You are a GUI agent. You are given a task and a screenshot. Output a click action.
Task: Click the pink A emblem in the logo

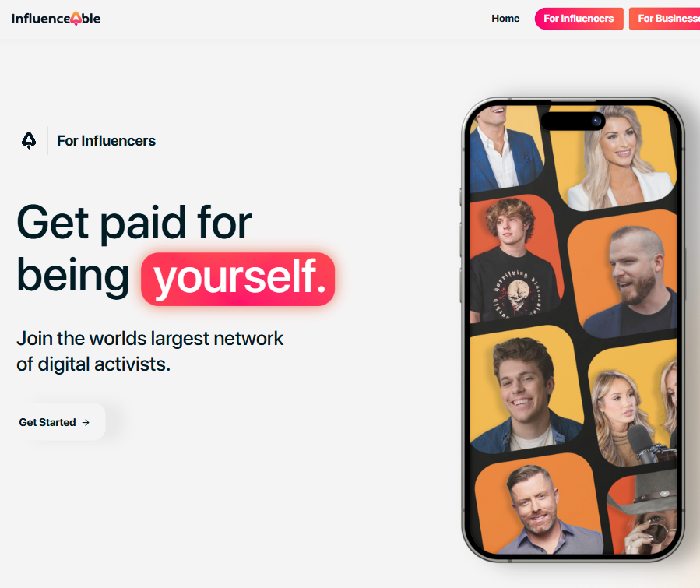(76, 19)
